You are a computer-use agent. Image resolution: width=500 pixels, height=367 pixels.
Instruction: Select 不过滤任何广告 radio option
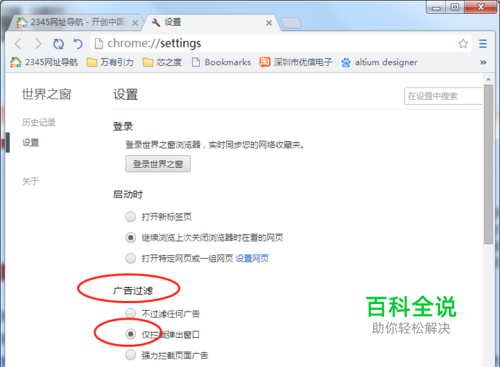(x=130, y=313)
